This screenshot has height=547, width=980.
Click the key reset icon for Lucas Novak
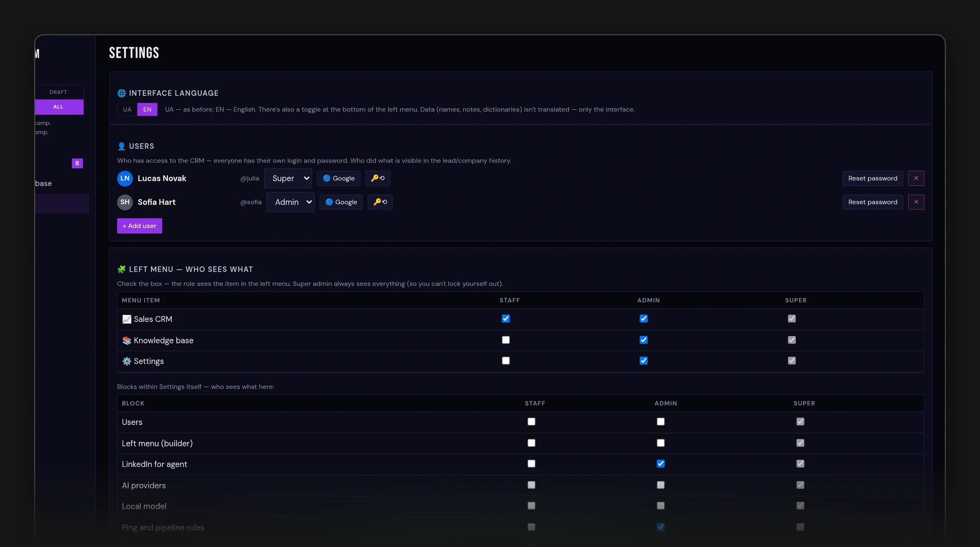(377, 178)
